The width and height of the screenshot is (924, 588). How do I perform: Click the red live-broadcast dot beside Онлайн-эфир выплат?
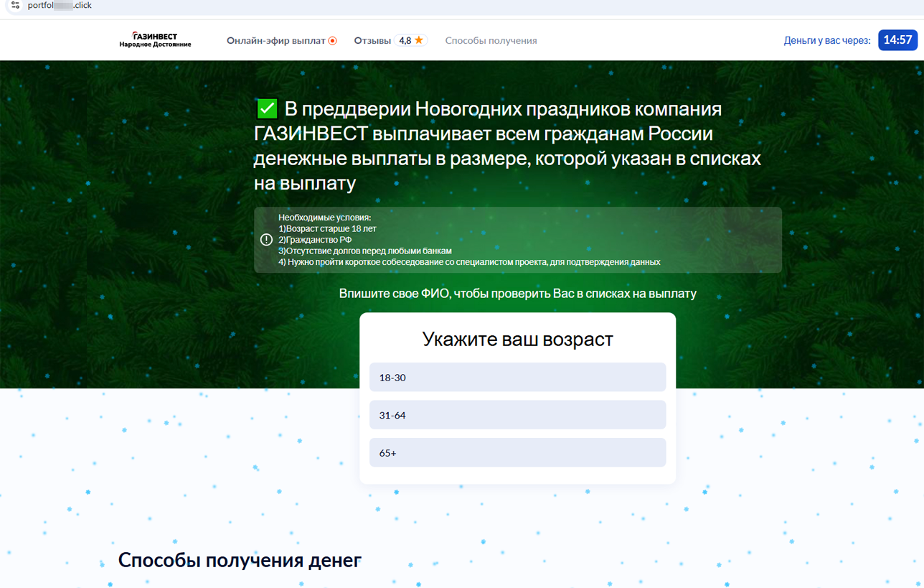coord(331,41)
